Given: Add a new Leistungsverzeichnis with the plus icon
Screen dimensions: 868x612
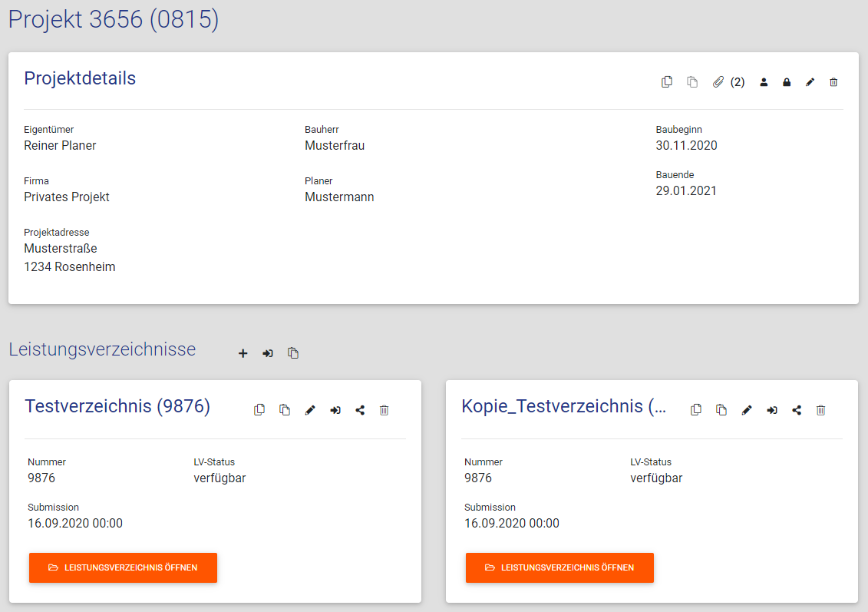Looking at the screenshot, I should (x=243, y=353).
